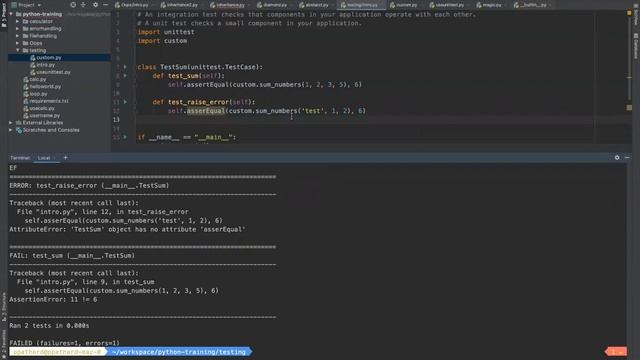Viewport: 640px width, 360px height.
Task: Click the locate current file target icon
Action: 73,5
